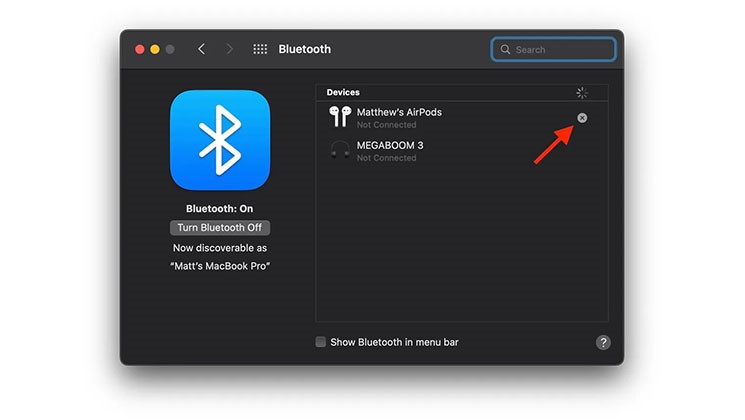Image resolution: width=745 pixels, height=420 pixels.
Task: Click the MEGABOOM 3 headphones icon
Action: pos(340,150)
